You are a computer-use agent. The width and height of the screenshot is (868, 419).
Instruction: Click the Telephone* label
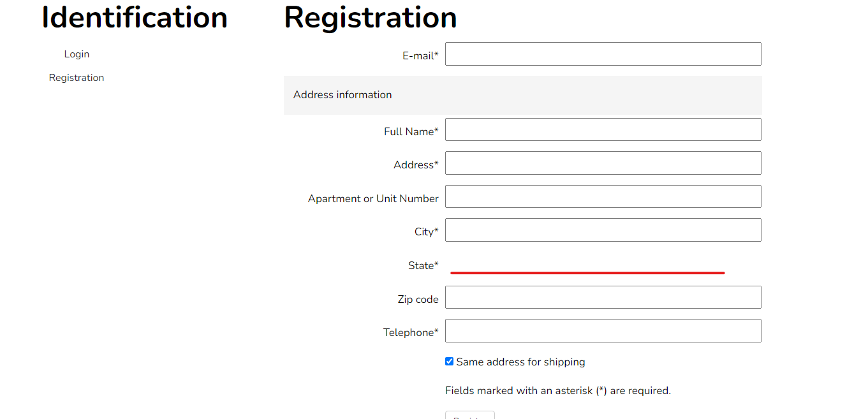click(x=411, y=332)
